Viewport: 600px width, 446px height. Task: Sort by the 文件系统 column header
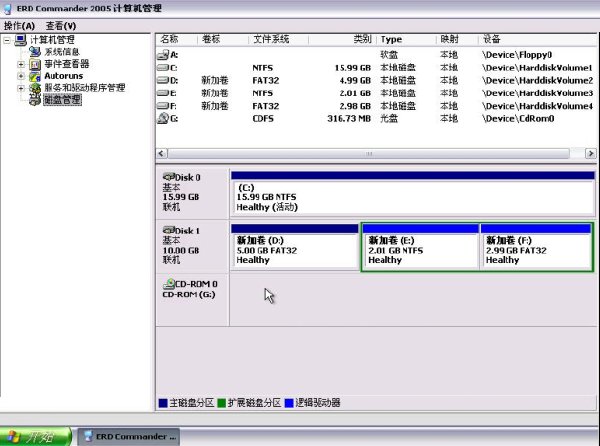pos(278,39)
